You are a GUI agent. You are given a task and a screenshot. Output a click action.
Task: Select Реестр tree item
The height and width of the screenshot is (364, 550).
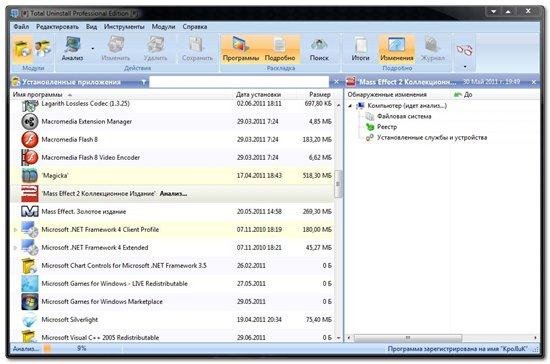[x=387, y=127]
